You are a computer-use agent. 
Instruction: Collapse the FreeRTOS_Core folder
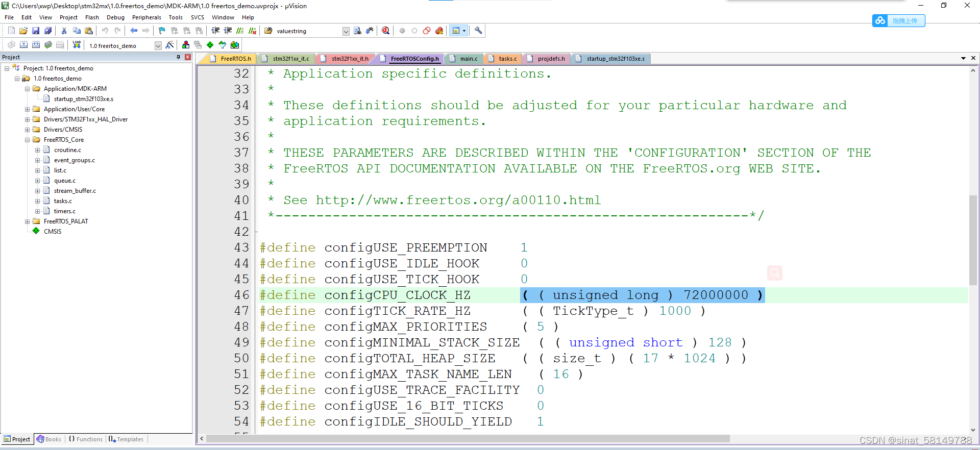click(28, 140)
